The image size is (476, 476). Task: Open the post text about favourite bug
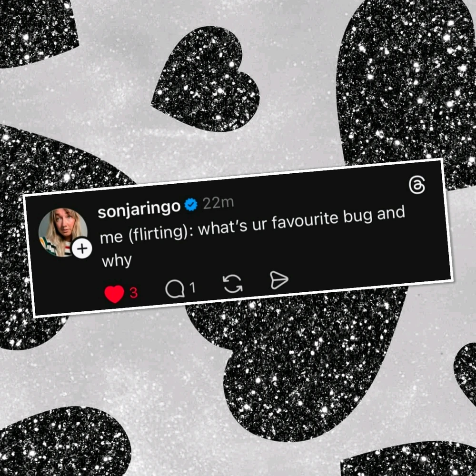click(253, 237)
